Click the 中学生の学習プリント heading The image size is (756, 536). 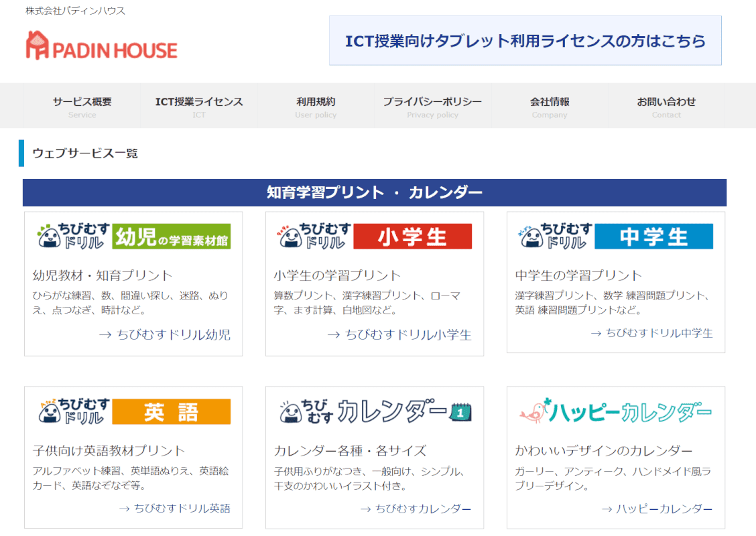[578, 275]
